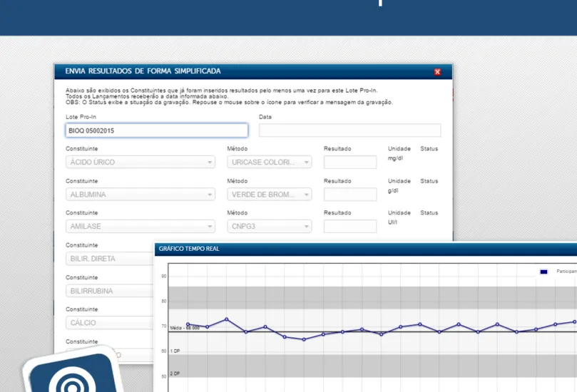Select the BILIRRUBINA constituinte field

click(x=107, y=291)
